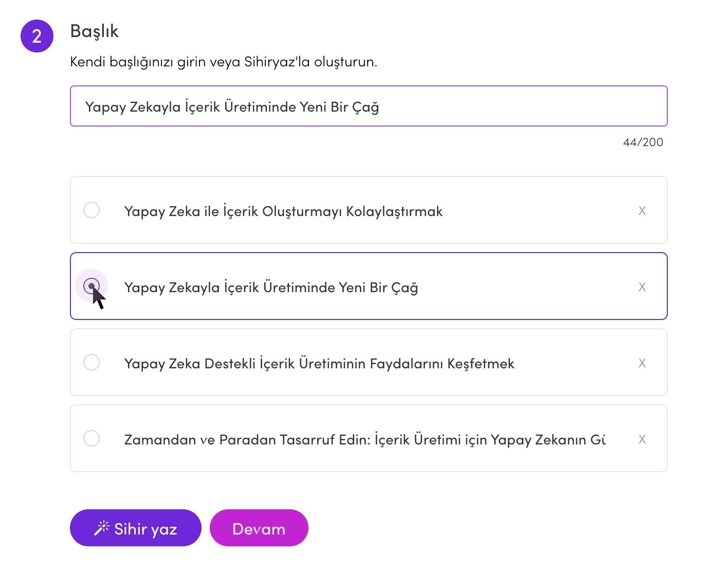The width and height of the screenshot is (728, 570).
Task: Remove the 'Kolaylaştırmak' title suggestion with X
Action: click(642, 211)
